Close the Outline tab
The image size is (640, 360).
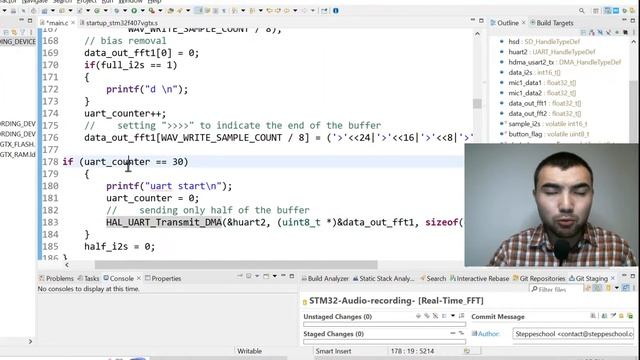[x=524, y=23]
